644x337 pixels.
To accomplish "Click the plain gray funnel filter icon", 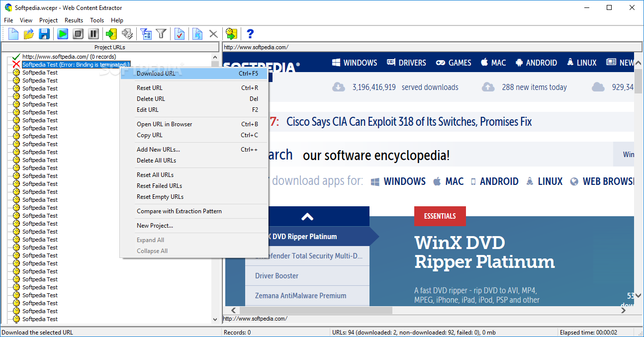I will click(x=161, y=34).
